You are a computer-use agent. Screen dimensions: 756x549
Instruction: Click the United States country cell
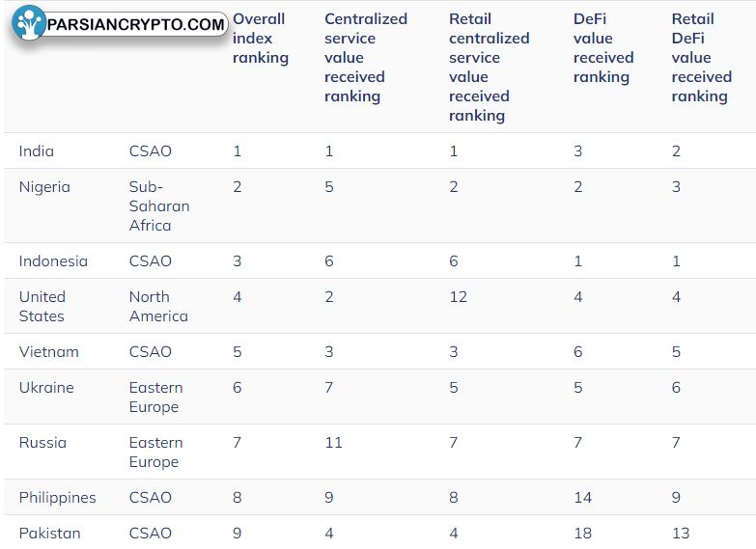click(42, 306)
